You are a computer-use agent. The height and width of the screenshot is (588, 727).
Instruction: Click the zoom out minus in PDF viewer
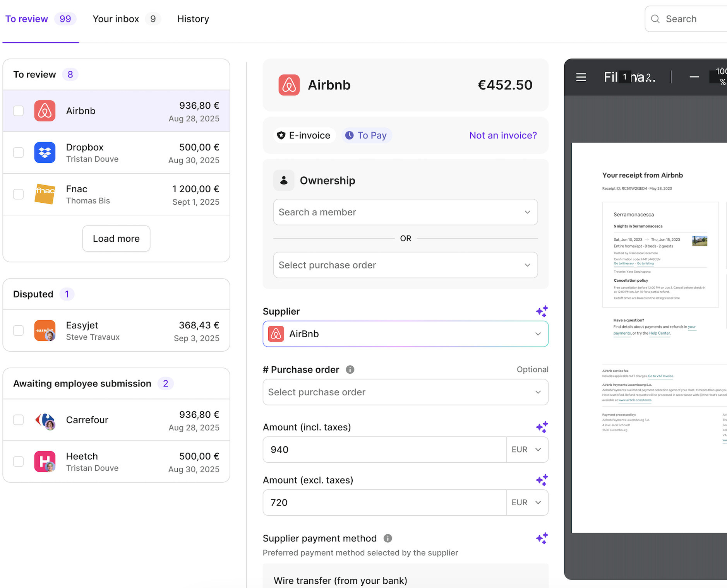point(694,77)
